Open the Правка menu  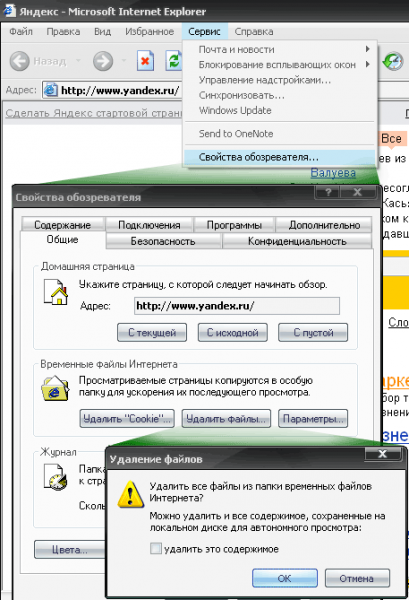(63, 31)
